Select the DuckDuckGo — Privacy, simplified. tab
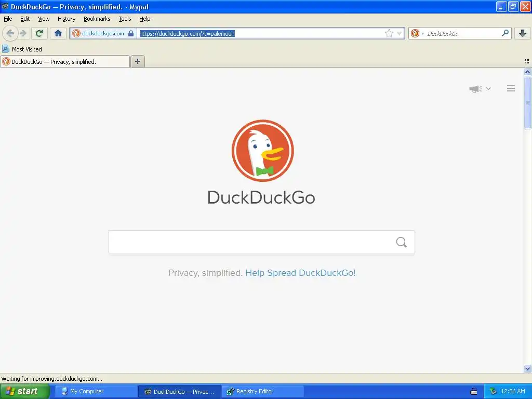The width and height of the screenshot is (532, 399). pos(65,61)
